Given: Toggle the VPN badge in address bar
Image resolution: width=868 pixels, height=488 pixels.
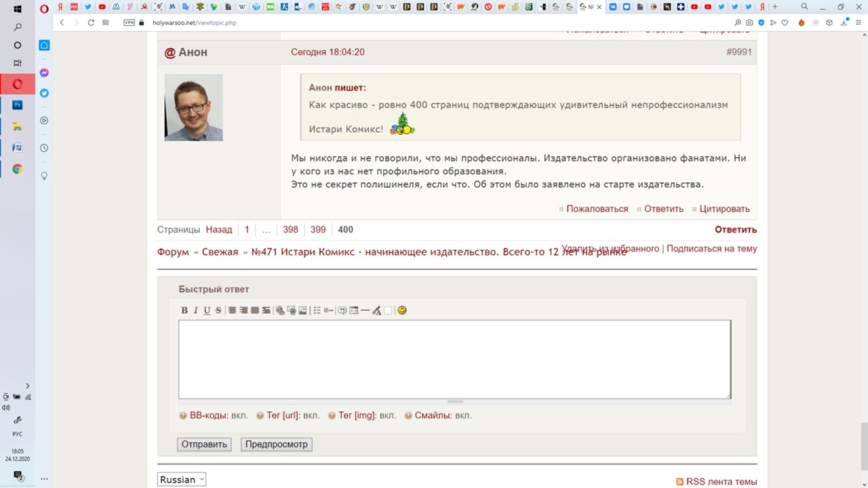Looking at the screenshot, I should (129, 22).
